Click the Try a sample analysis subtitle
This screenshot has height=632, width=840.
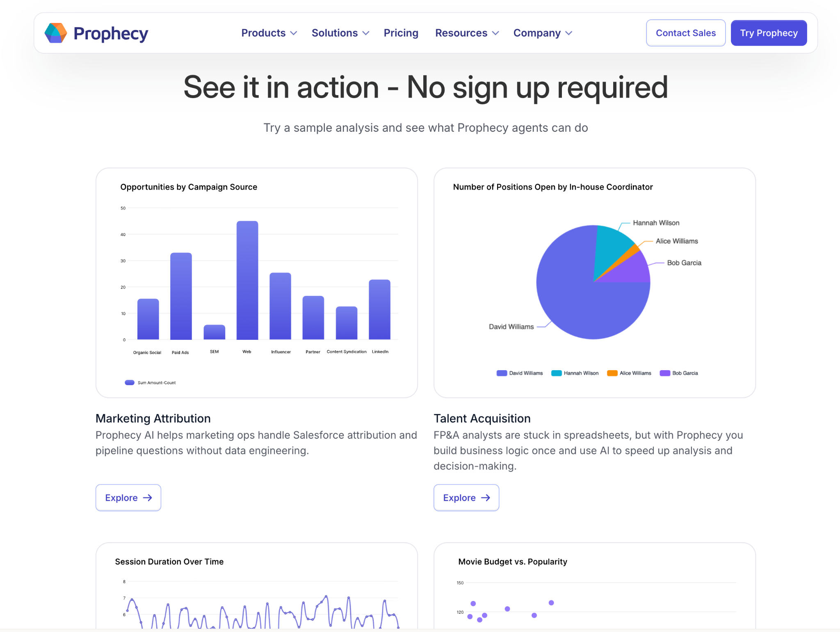[x=426, y=128]
